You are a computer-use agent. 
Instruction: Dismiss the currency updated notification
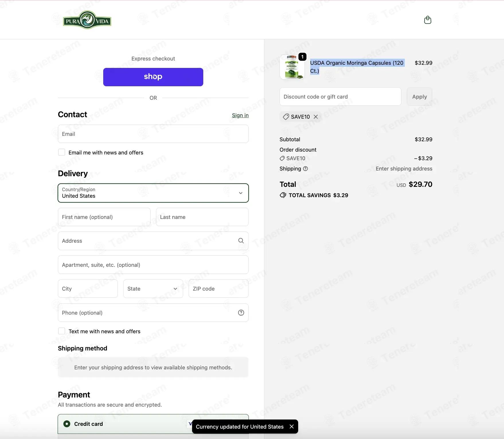coord(292,427)
